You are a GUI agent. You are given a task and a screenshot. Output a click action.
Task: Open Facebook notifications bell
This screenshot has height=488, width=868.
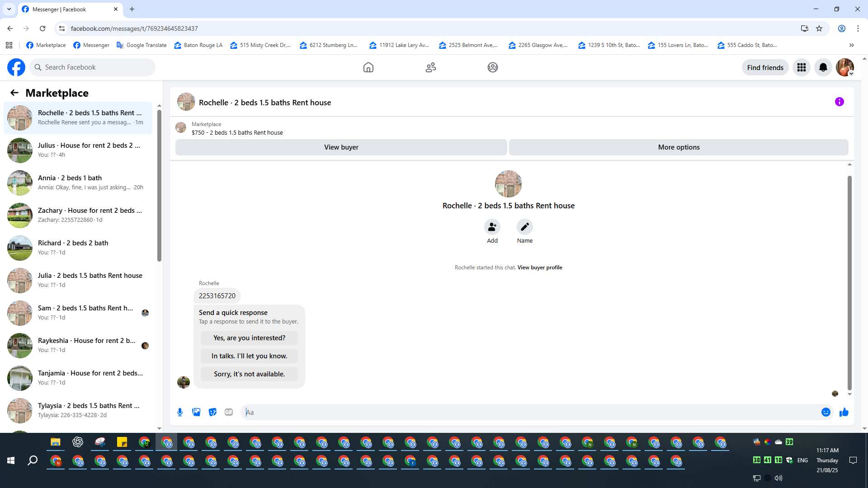point(823,68)
